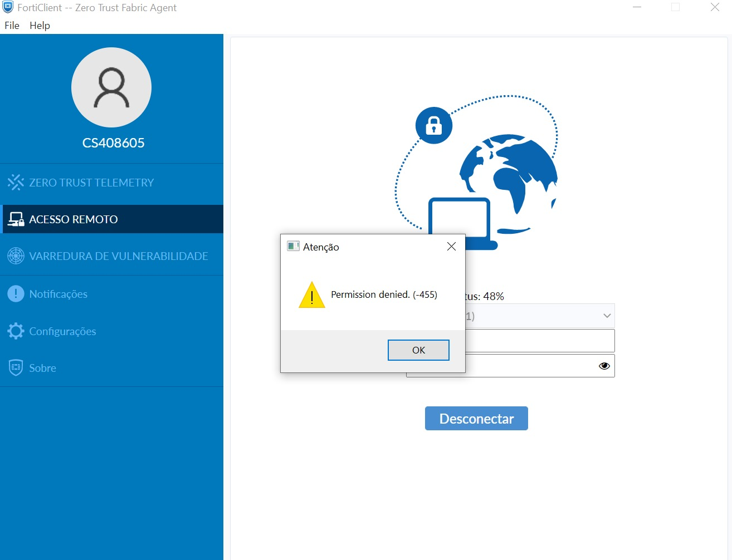
Task: Click the Desconectar button
Action: pos(476,419)
